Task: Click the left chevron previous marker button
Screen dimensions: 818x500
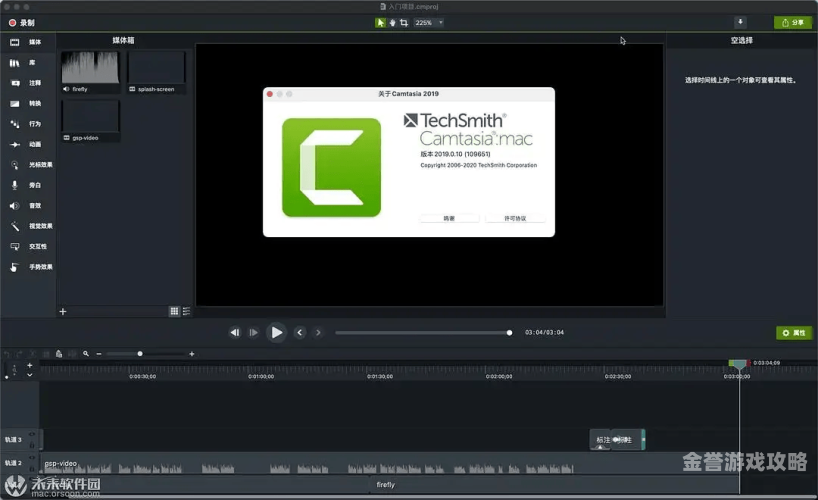Action: (299, 332)
